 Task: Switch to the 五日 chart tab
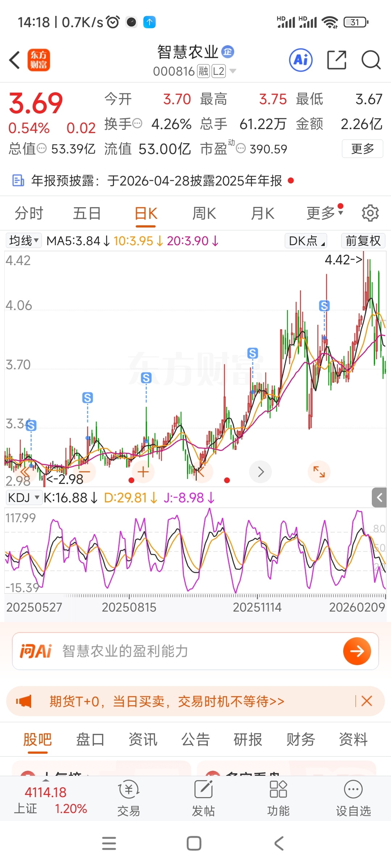click(87, 213)
